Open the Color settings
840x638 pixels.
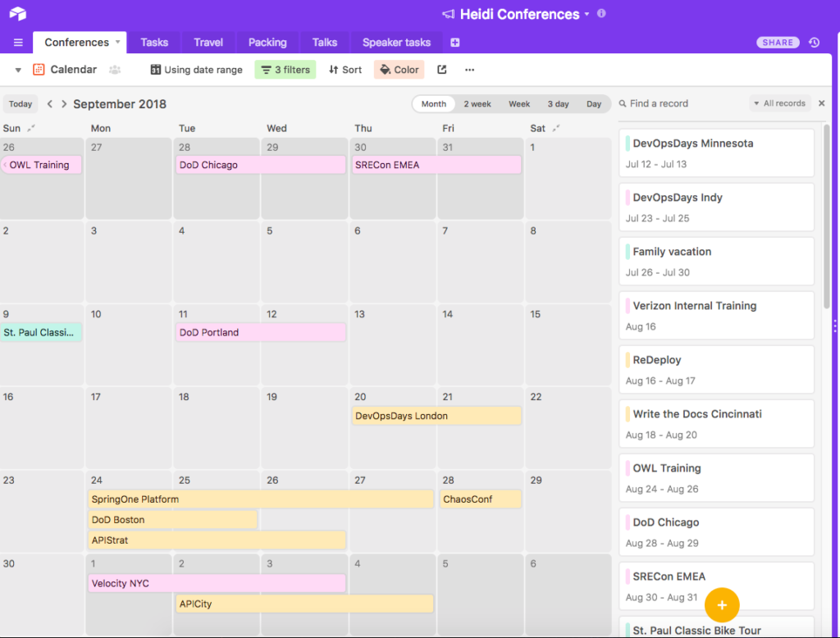click(399, 70)
